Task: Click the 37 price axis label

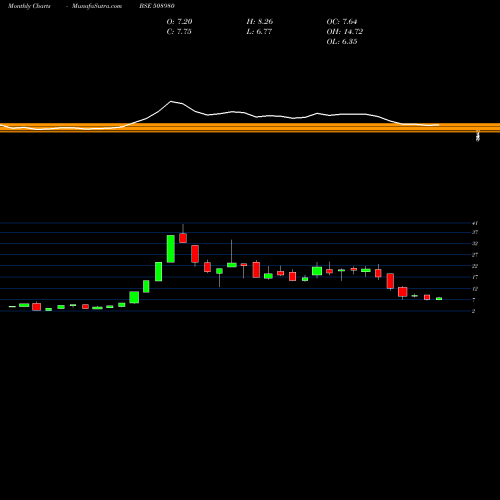Action: (475, 232)
